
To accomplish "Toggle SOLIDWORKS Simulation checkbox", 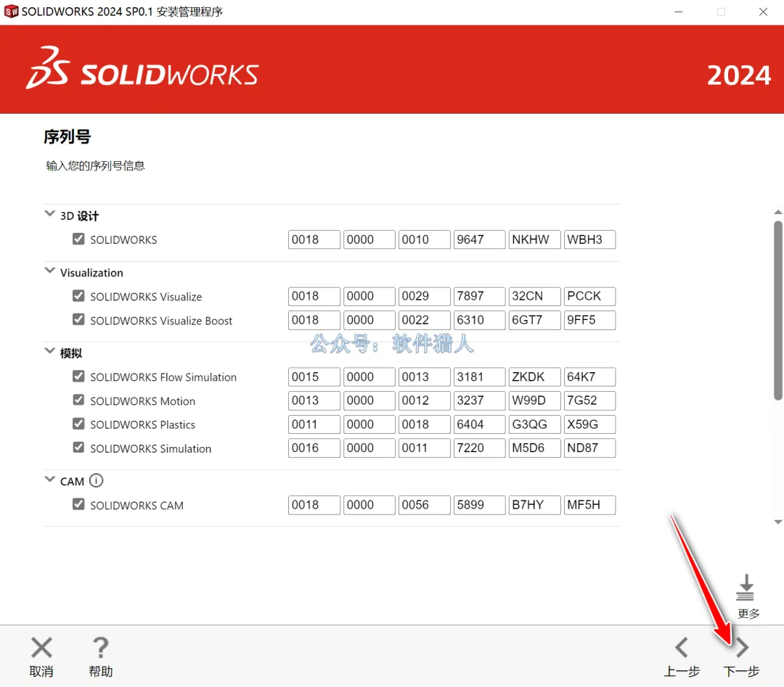I will tap(78, 447).
